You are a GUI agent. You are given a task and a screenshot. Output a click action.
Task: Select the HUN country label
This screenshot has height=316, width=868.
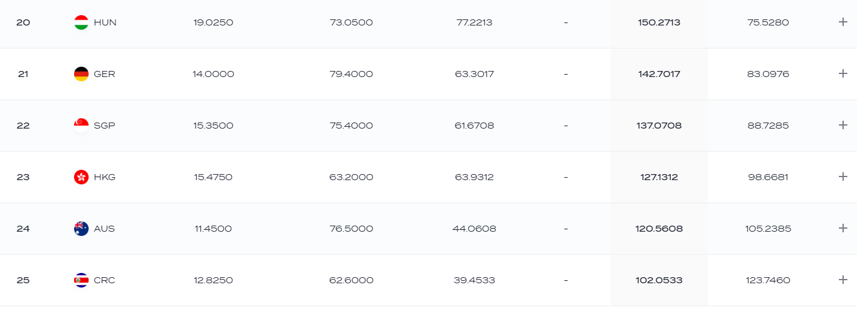point(105,22)
